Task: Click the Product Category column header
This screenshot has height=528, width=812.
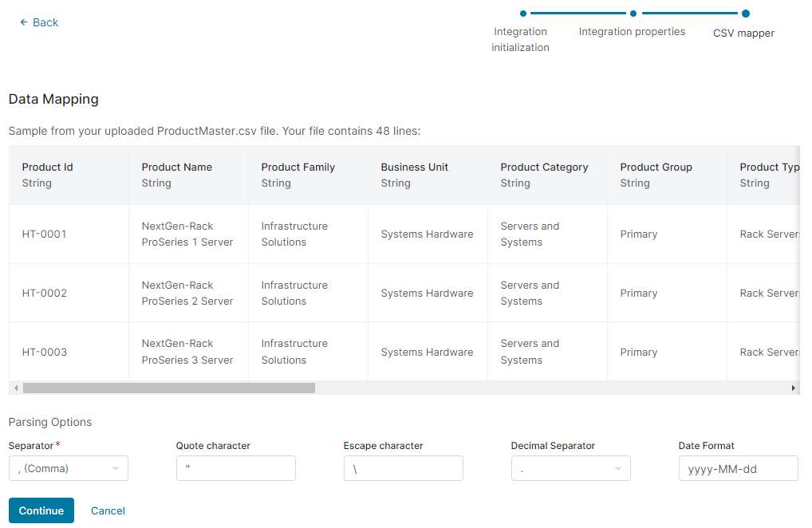Action: click(x=544, y=167)
